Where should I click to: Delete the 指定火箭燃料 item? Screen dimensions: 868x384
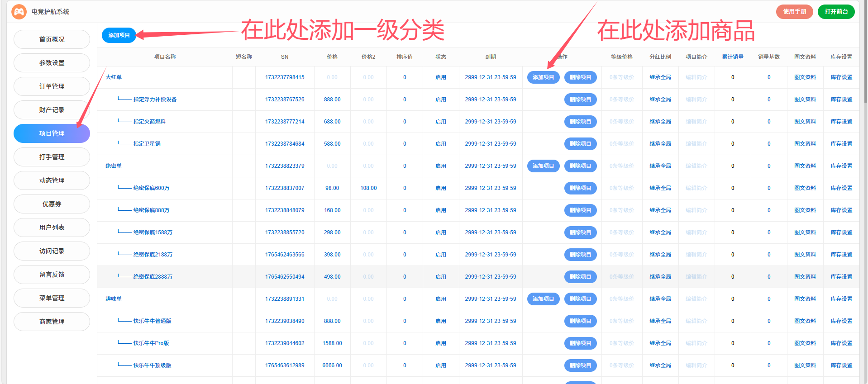580,122
